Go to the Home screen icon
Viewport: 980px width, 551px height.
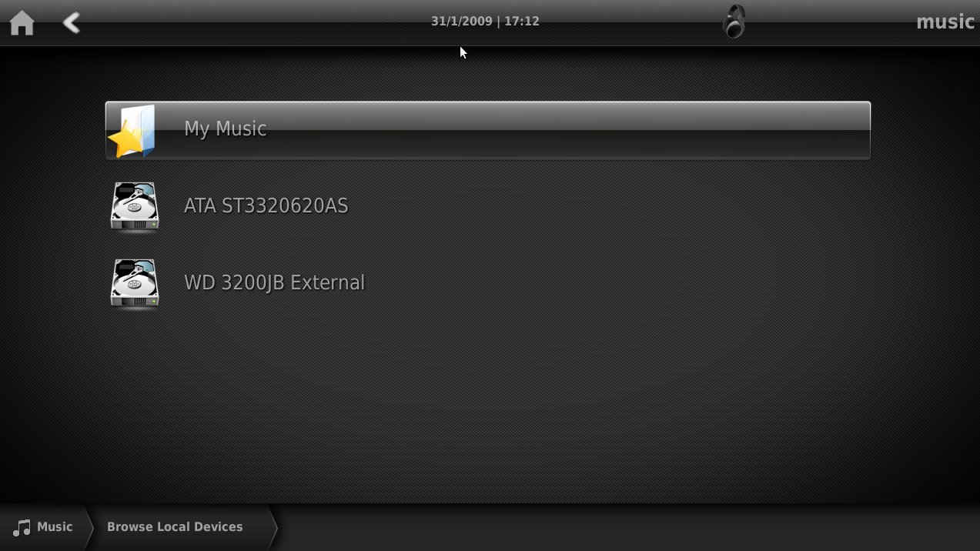(x=22, y=23)
